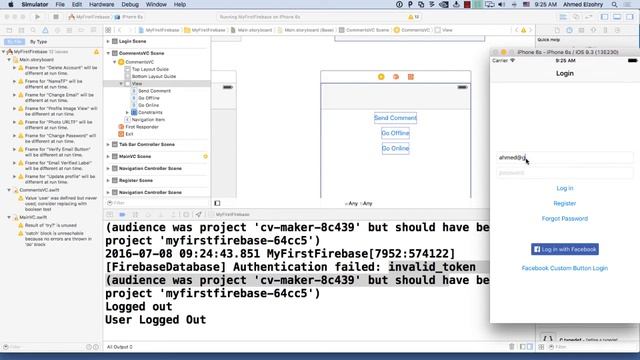Select the version editor icon
This screenshot has height=360, width=640.
coord(589,17)
